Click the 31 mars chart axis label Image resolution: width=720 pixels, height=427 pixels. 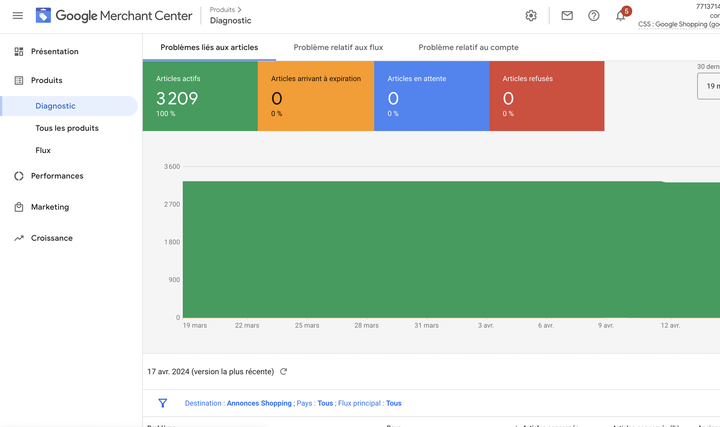tap(427, 326)
